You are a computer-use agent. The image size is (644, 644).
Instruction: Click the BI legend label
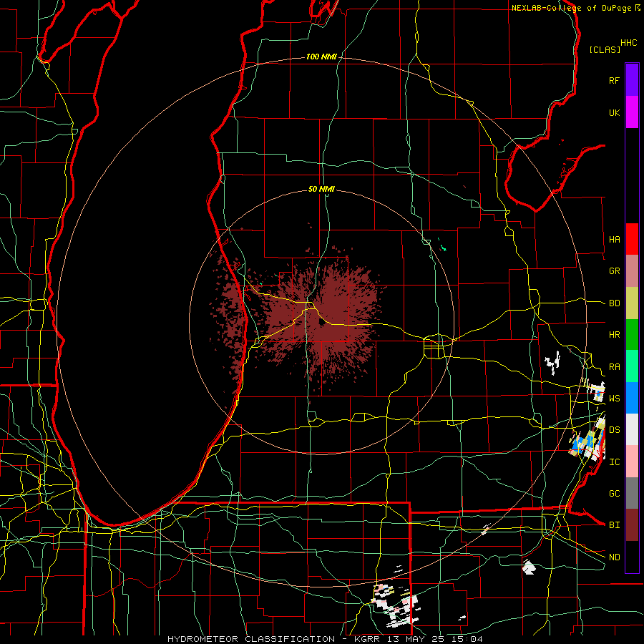(x=614, y=525)
